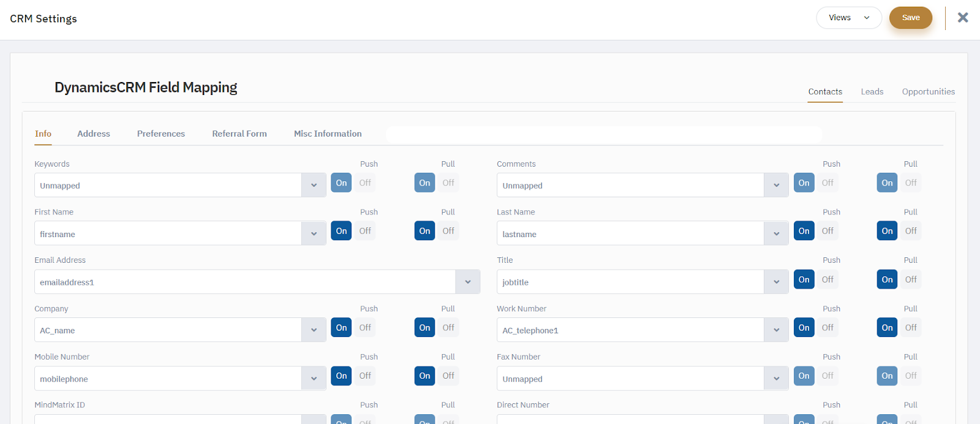This screenshot has width=980, height=424.
Task: Turn Title Pull off
Action: 911,279
